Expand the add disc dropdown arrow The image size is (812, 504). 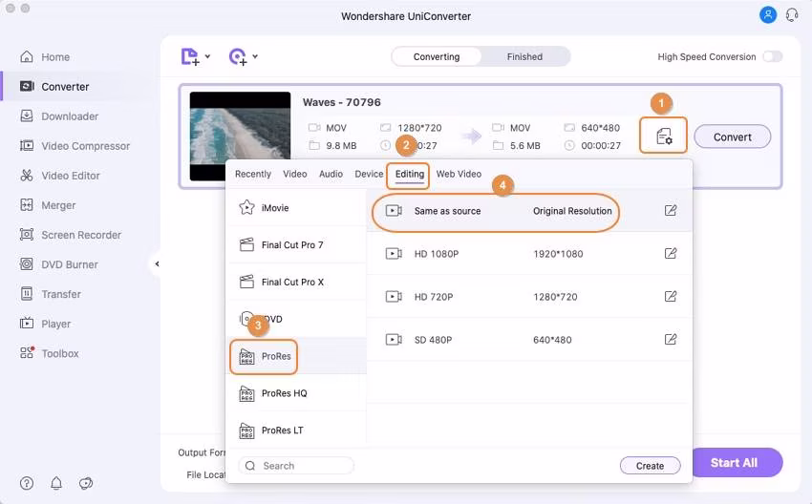point(255,56)
